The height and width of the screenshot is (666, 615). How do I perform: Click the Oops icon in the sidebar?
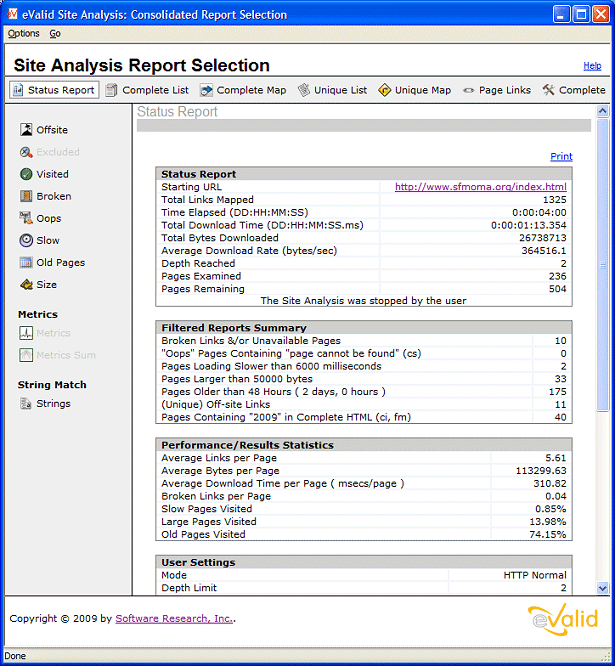tap(26, 218)
